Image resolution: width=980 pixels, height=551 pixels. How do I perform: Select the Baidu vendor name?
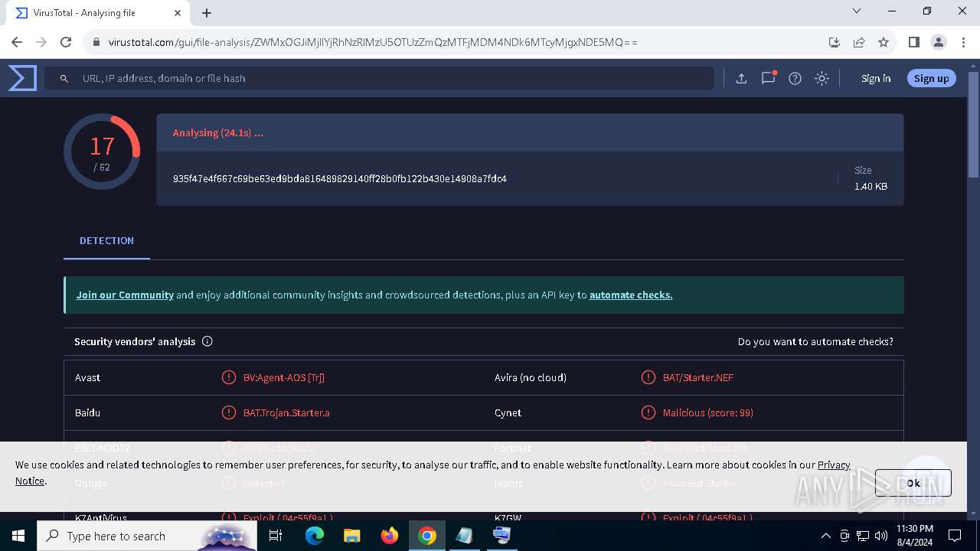87,412
